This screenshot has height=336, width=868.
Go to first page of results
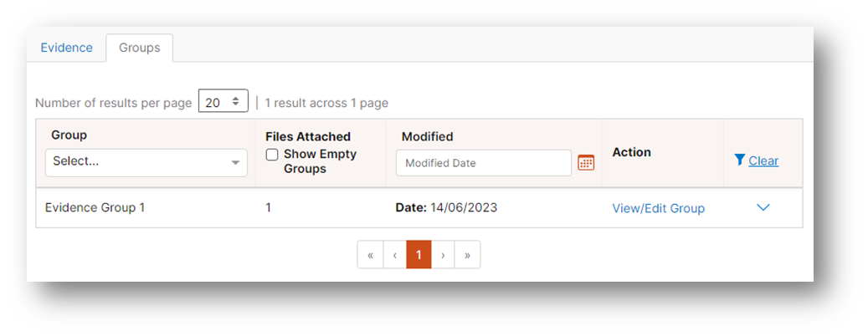coord(370,255)
